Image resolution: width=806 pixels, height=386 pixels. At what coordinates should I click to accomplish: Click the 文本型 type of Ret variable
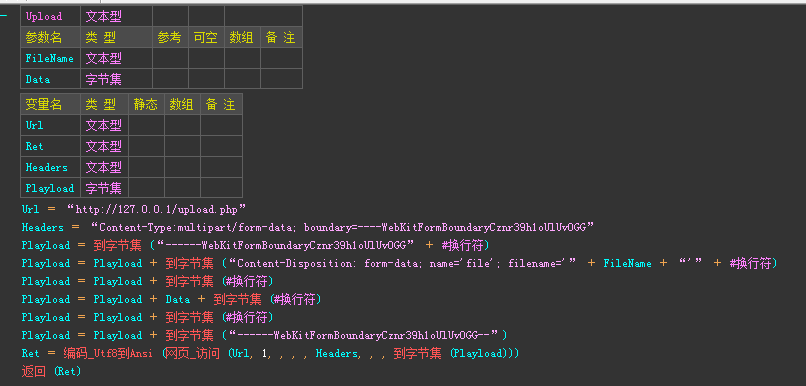[104, 146]
